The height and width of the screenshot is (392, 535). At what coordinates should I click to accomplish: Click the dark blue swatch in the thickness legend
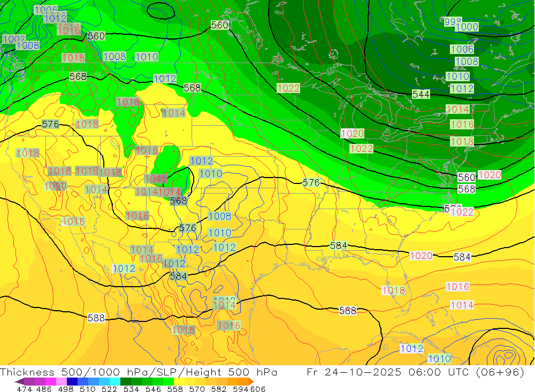coord(72,381)
